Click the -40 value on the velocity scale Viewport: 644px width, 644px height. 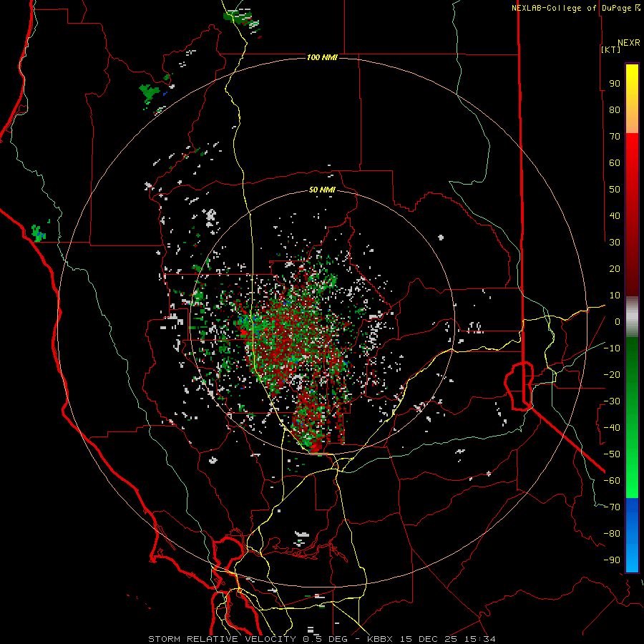[612, 428]
